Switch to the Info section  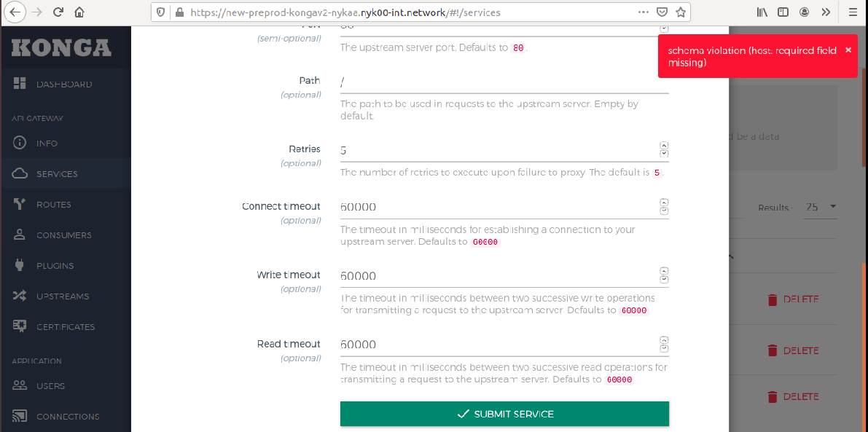(21, 143)
